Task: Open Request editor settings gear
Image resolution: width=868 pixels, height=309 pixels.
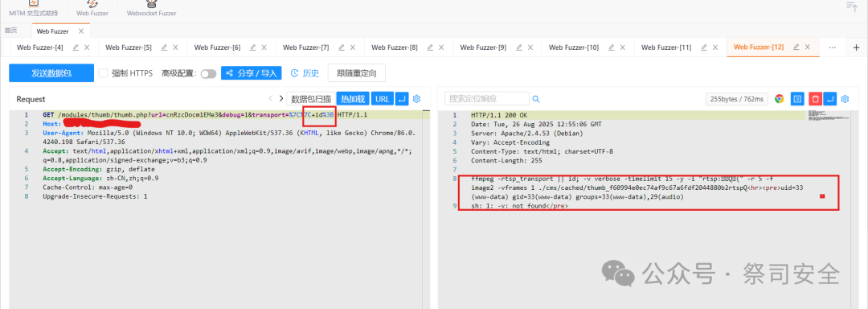Action: (x=417, y=98)
